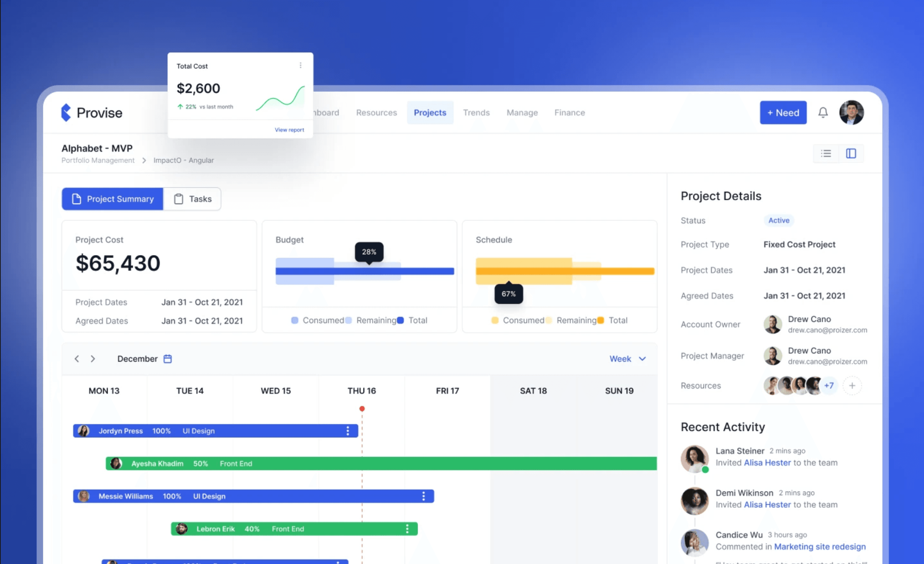
Task: Go to previous week arrow
Action: [x=77, y=359]
